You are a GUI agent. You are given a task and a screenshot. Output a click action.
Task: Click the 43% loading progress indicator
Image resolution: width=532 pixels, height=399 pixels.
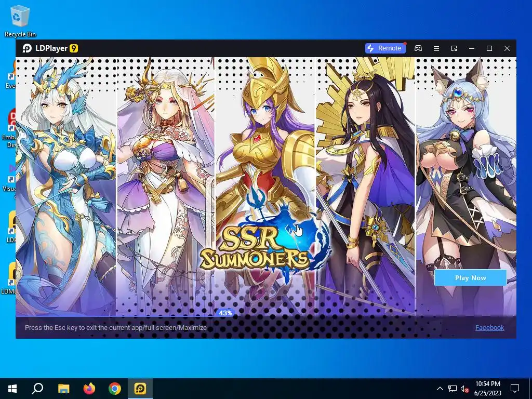(x=225, y=313)
